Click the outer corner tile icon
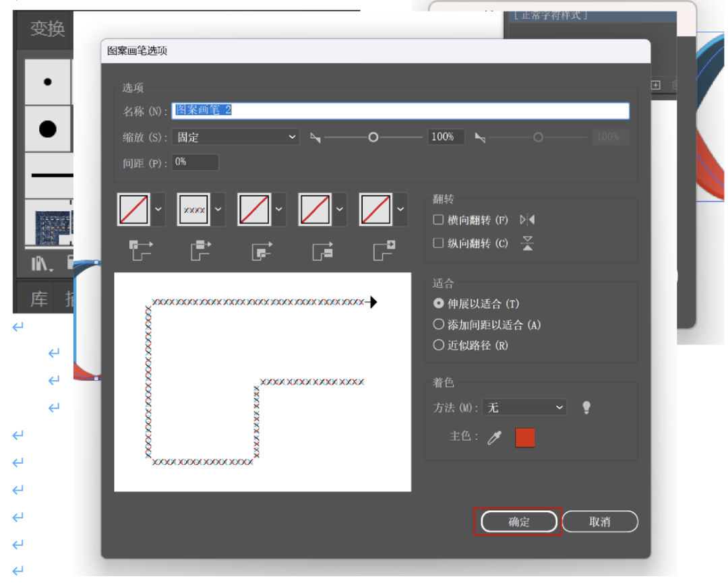The image size is (728, 585). pyautogui.click(x=141, y=250)
